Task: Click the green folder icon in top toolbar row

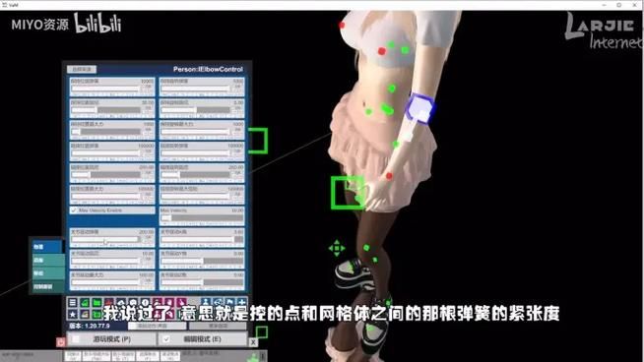Action: click(x=97, y=303)
